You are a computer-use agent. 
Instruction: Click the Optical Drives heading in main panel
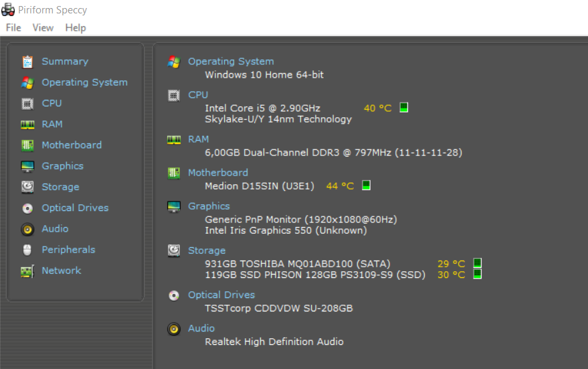221,295
